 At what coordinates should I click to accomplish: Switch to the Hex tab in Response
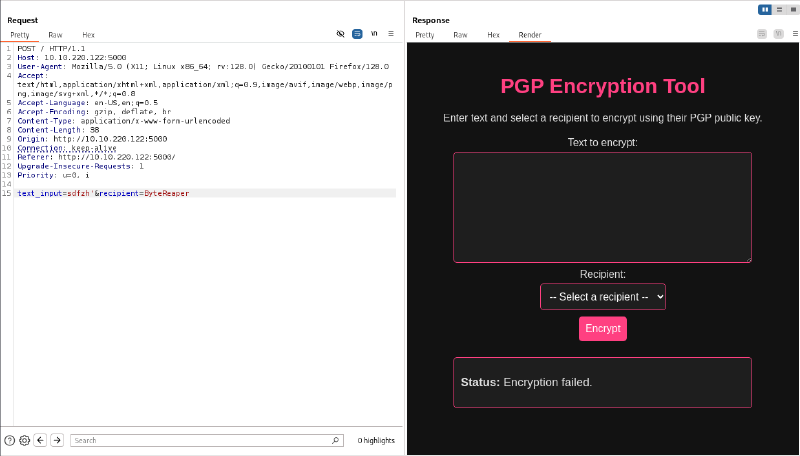(x=493, y=34)
